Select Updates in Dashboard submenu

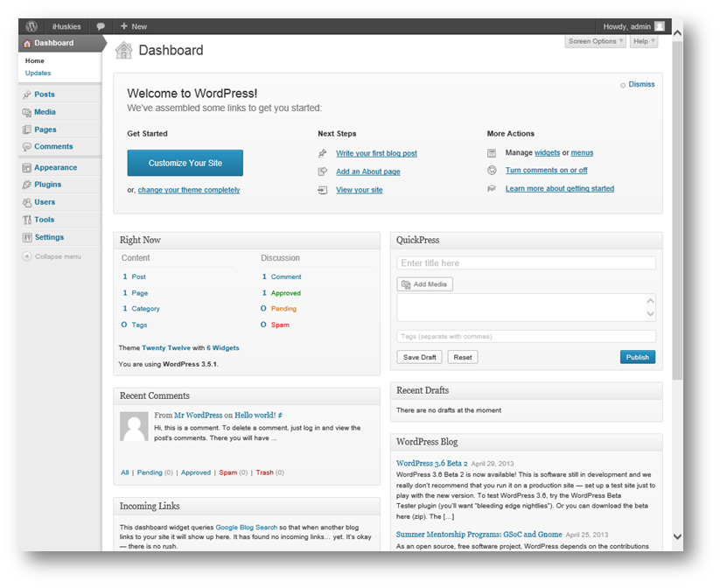38,73
